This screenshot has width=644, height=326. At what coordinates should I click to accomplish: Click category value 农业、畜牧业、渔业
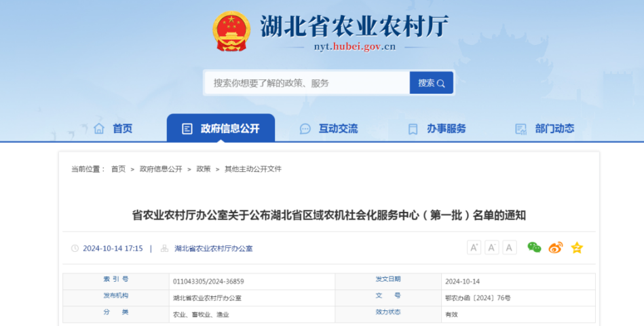click(x=201, y=314)
